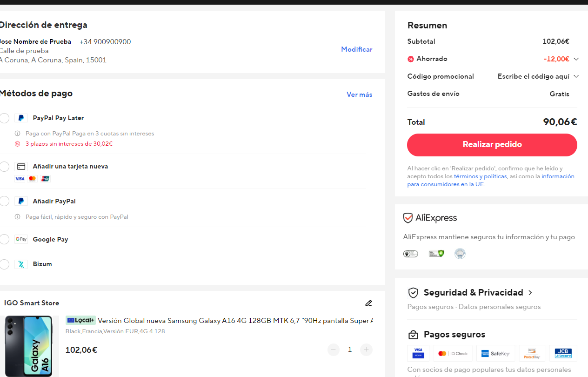The width and height of the screenshot is (588, 377).
Task: Choose Bizum radio option
Action: (x=4, y=264)
